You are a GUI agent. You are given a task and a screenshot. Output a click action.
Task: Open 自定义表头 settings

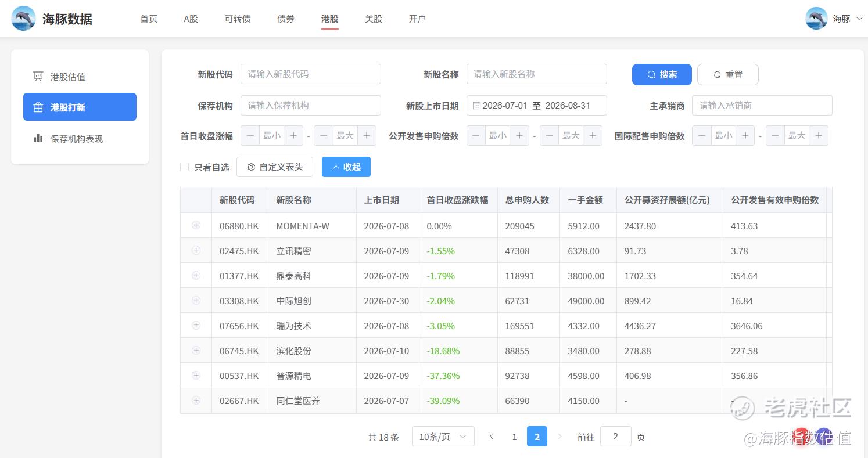pyautogui.click(x=275, y=167)
